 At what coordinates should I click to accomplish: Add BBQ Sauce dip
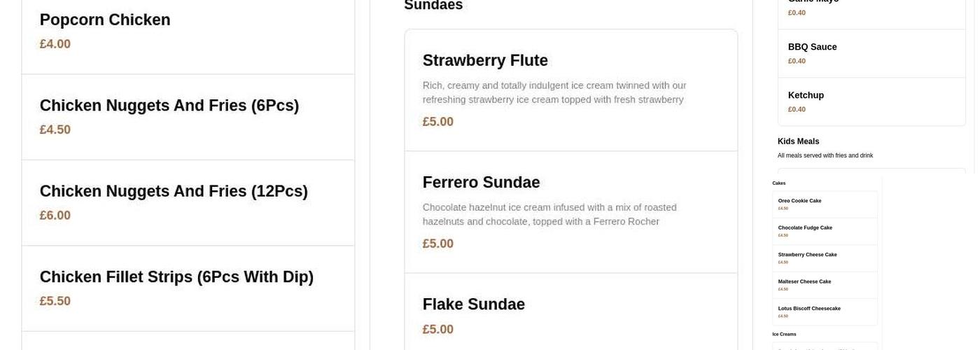coord(812,48)
